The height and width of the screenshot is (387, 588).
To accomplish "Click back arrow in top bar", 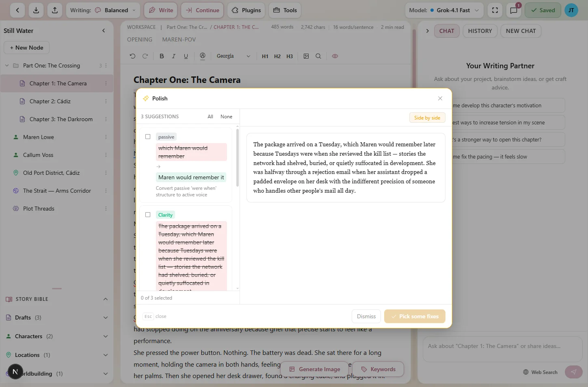I will (17, 10).
